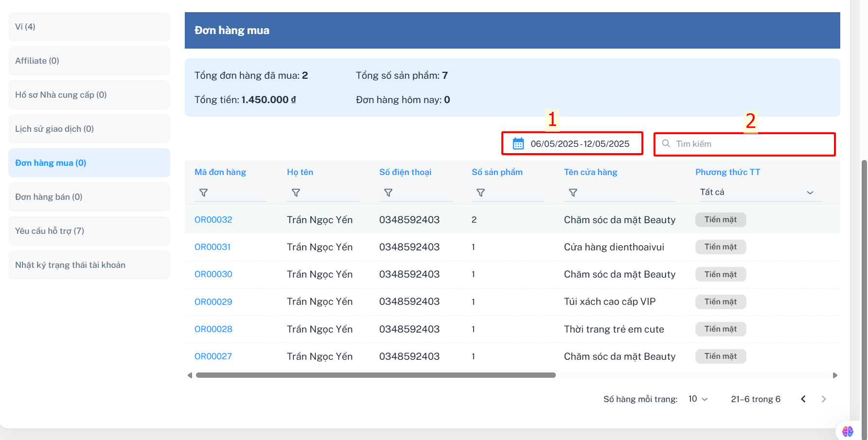
Task: Click Phương thức TT column header
Action: (x=728, y=172)
